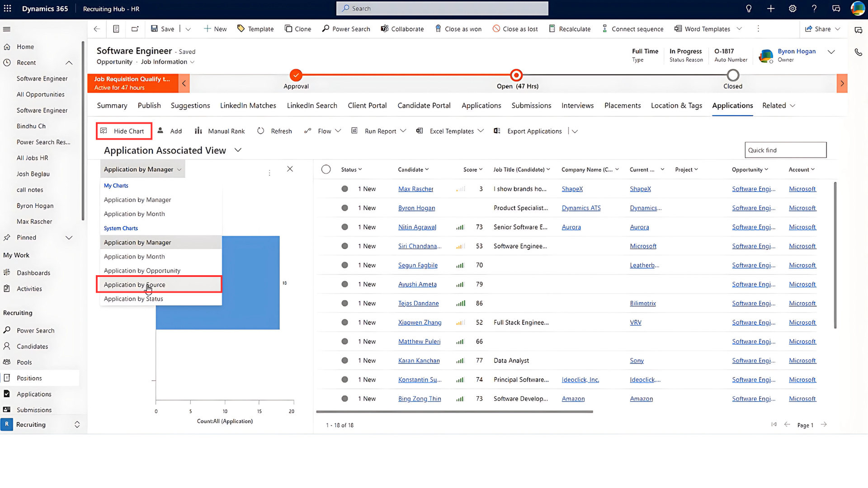The image size is (868, 488).
Task: Expand Excel Templates dropdown
Action: 481,131
